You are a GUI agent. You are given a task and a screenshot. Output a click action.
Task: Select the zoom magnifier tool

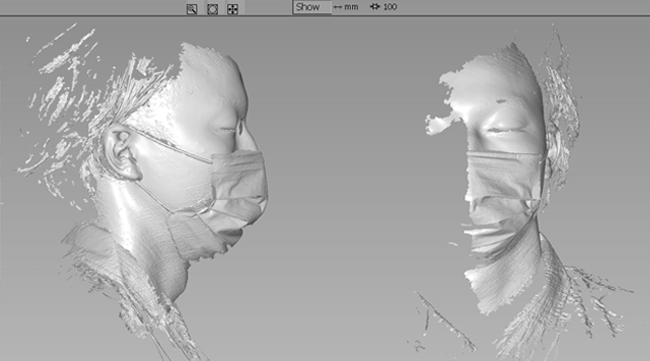point(192,9)
